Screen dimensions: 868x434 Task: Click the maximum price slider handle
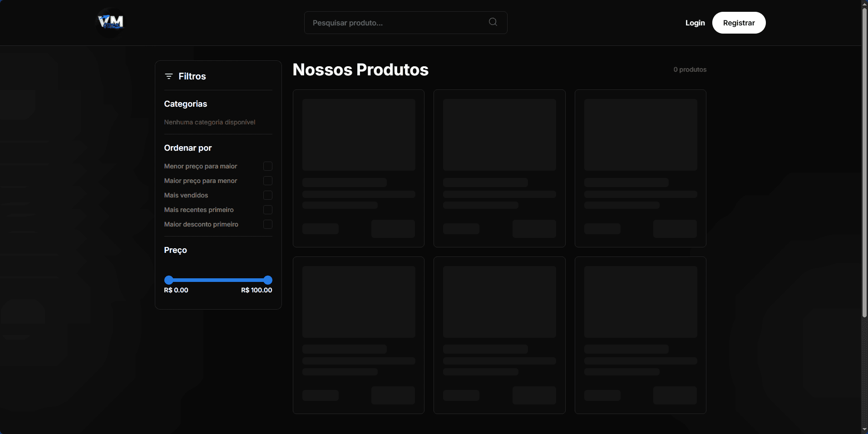(x=268, y=280)
